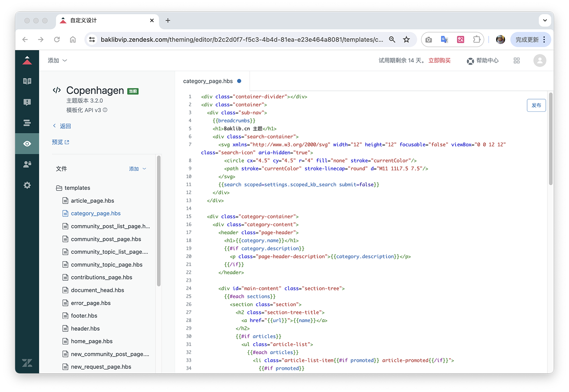Open the products grid icon
This screenshot has height=392, width=569.
[x=517, y=61]
